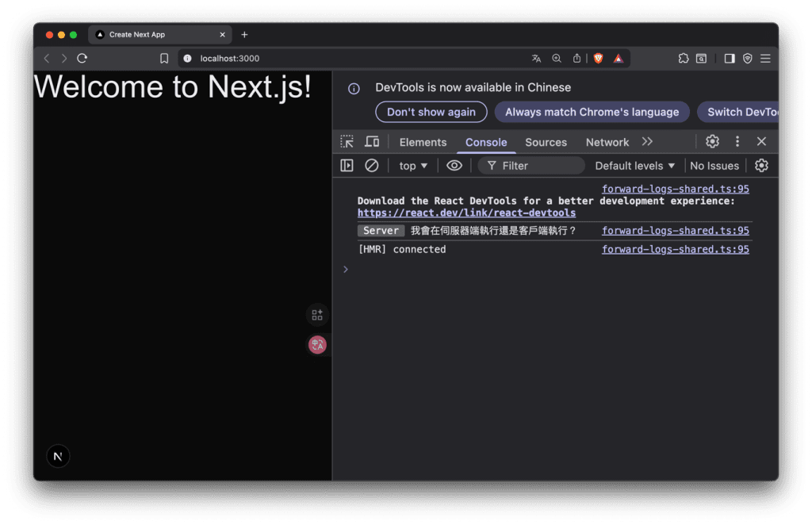Click the Brave Shields lion icon
The height and width of the screenshot is (525, 812).
599,58
